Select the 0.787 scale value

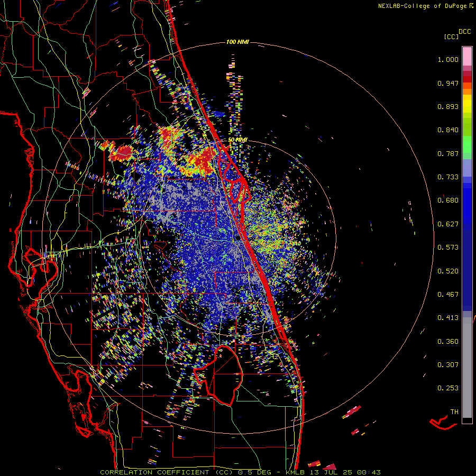[x=448, y=153]
